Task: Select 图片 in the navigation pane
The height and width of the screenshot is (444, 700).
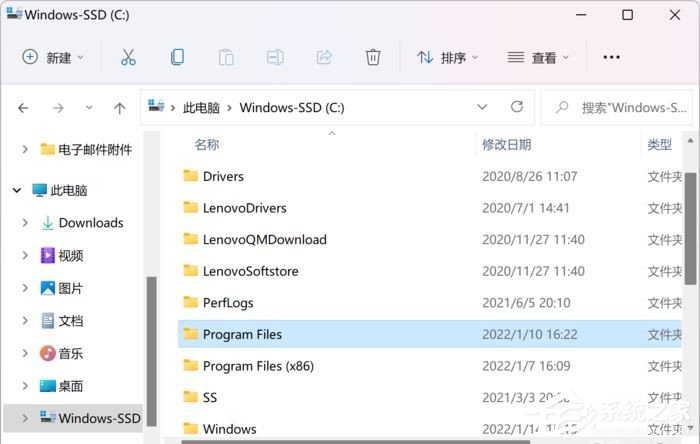Action: (70, 288)
